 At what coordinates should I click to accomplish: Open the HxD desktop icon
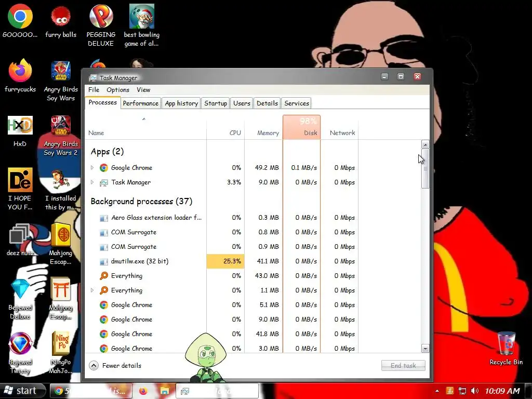[x=20, y=131]
